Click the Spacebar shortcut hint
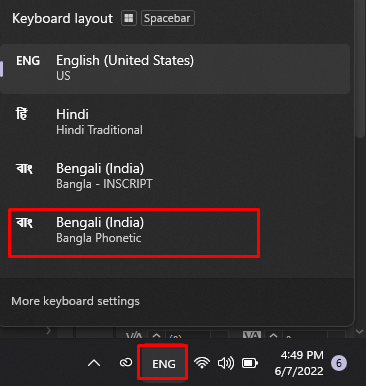Screen dimensions: 366x386 [x=168, y=18]
